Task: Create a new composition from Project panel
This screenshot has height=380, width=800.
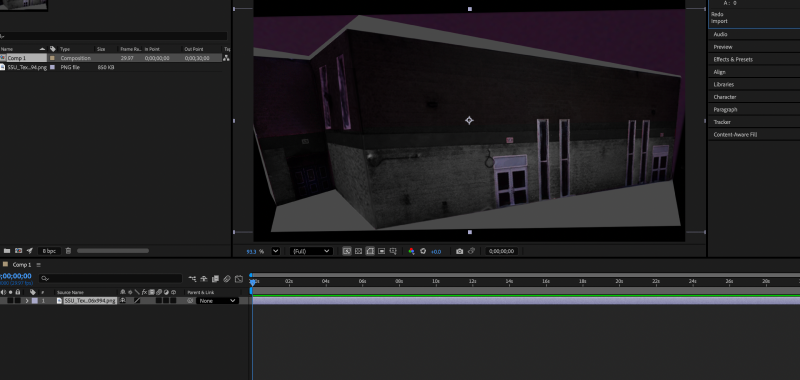Action: click(x=18, y=251)
